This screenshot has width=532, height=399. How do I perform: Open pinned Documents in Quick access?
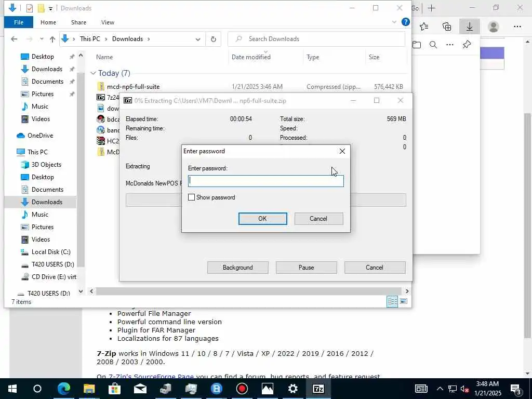(x=47, y=82)
